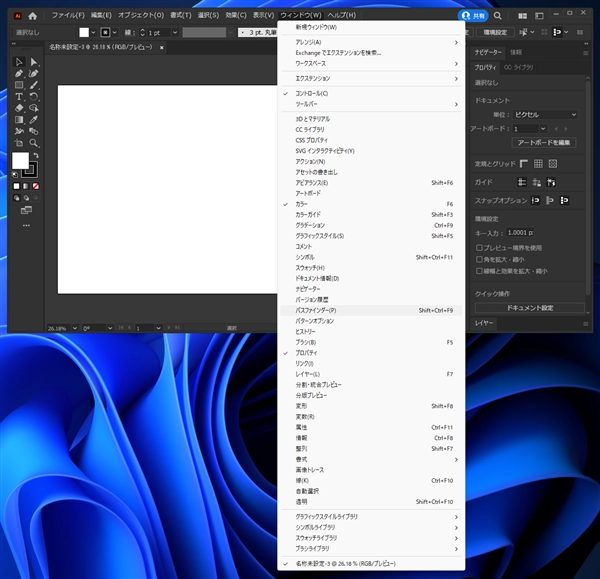Enable the scale corners checkbox
Image resolution: width=600 pixels, height=579 pixels.
coord(479,259)
